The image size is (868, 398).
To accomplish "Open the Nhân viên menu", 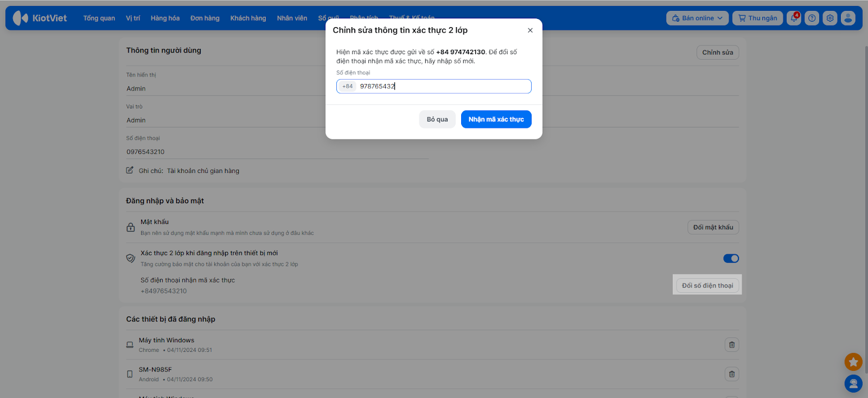I will point(292,18).
